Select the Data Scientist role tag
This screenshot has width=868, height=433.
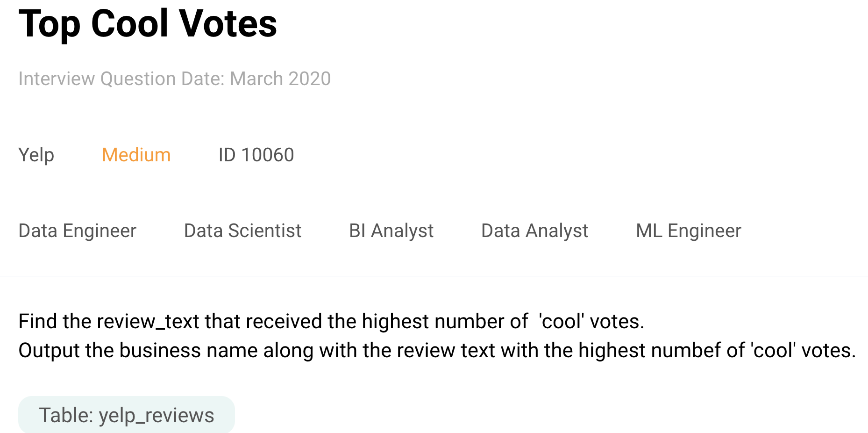[x=242, y=231]
